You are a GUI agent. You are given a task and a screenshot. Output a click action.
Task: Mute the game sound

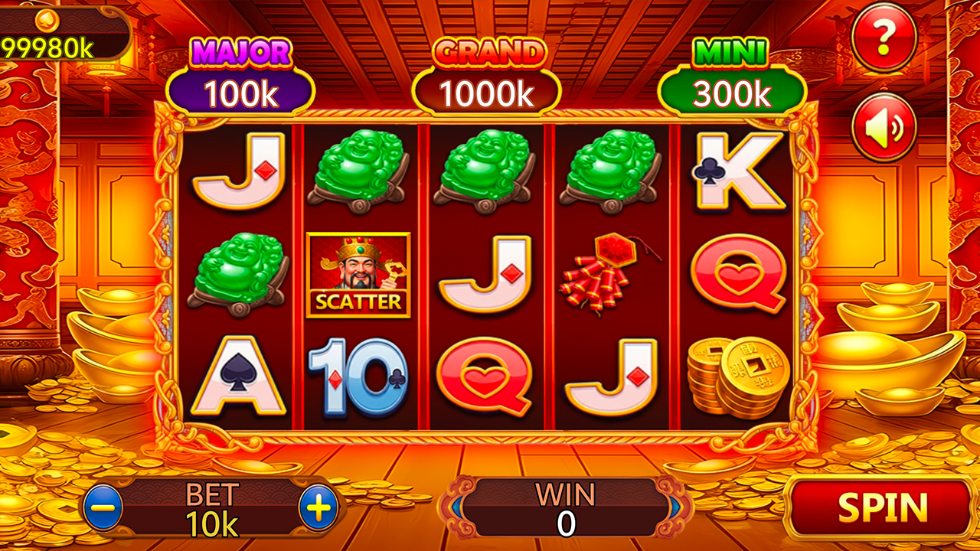[x=884, y=126]
